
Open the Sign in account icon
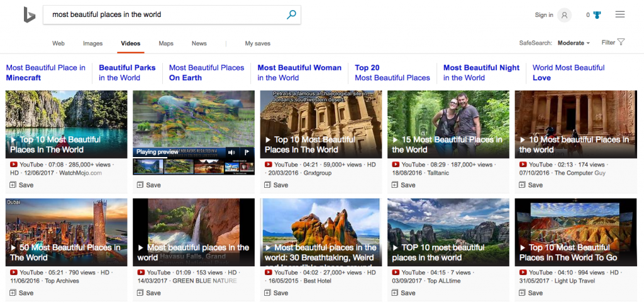pos(564,15)
